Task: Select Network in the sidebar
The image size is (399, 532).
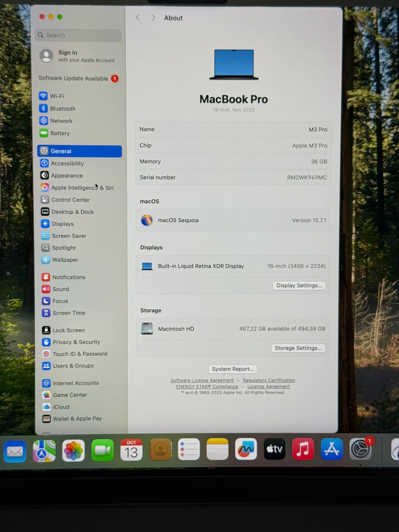Action: point(56,121)
